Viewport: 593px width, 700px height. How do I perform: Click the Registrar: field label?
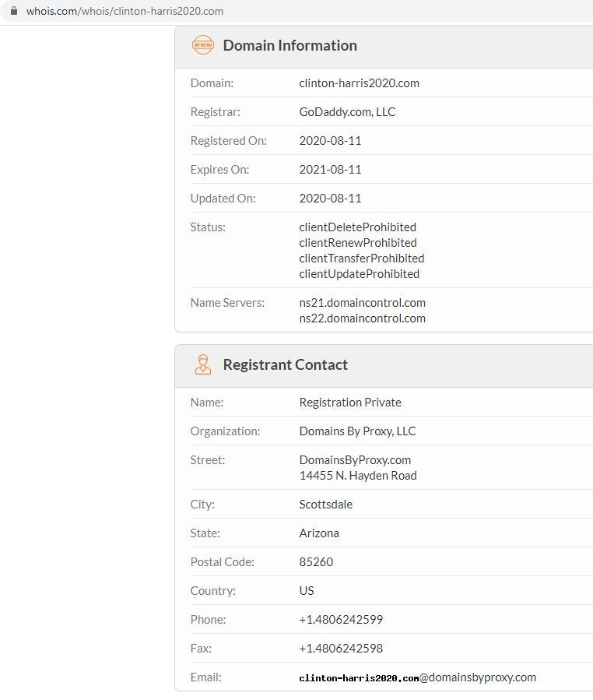tap(215, 112)
